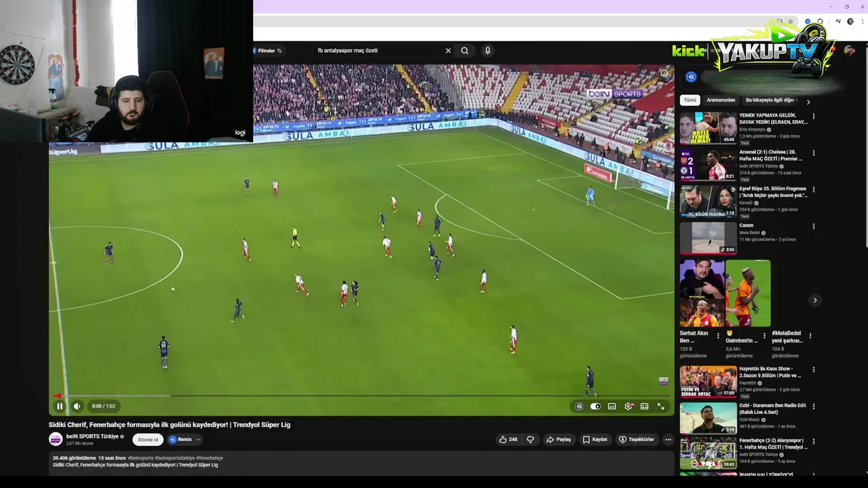Open the Canım video thumbnail
Screen dimensions: 868x488
[708, 237]
